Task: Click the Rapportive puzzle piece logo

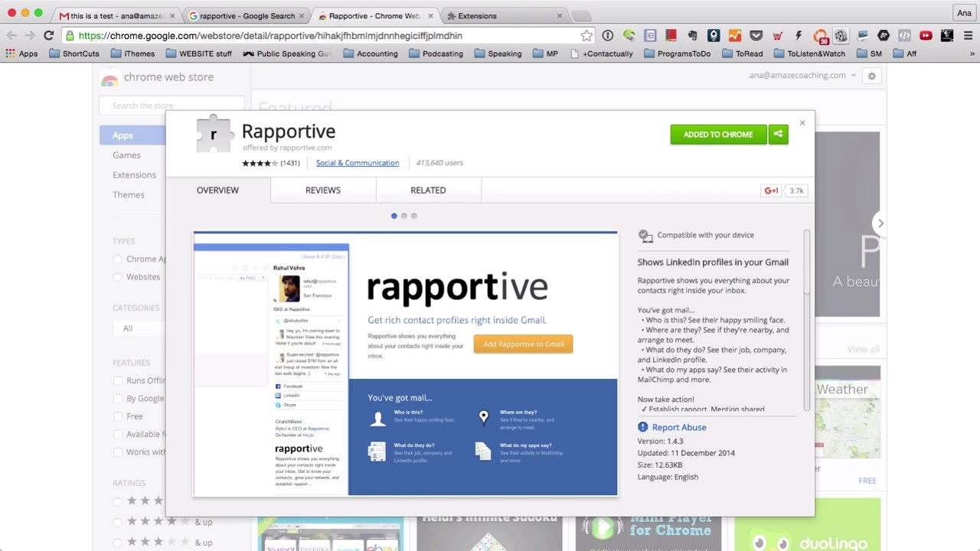Action: 214,135
